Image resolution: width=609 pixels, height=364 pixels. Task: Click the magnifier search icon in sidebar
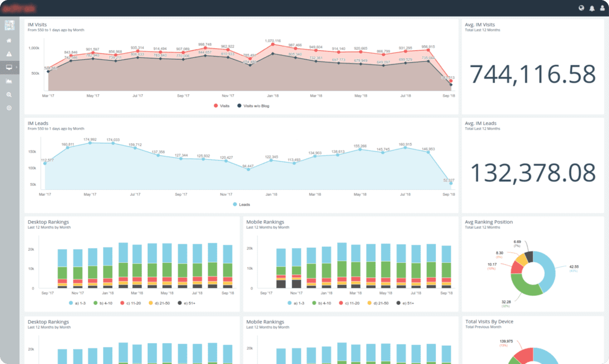(x=9, y=95)
